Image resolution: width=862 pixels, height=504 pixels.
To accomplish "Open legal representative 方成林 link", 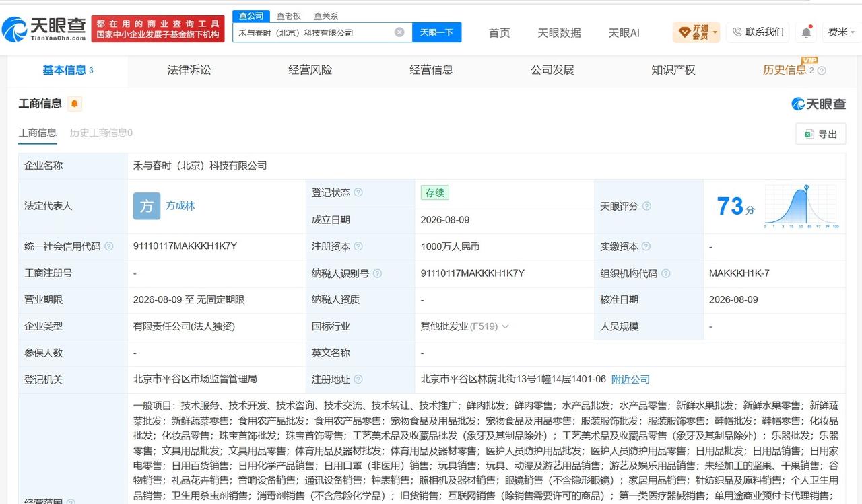I will [180, 206].
